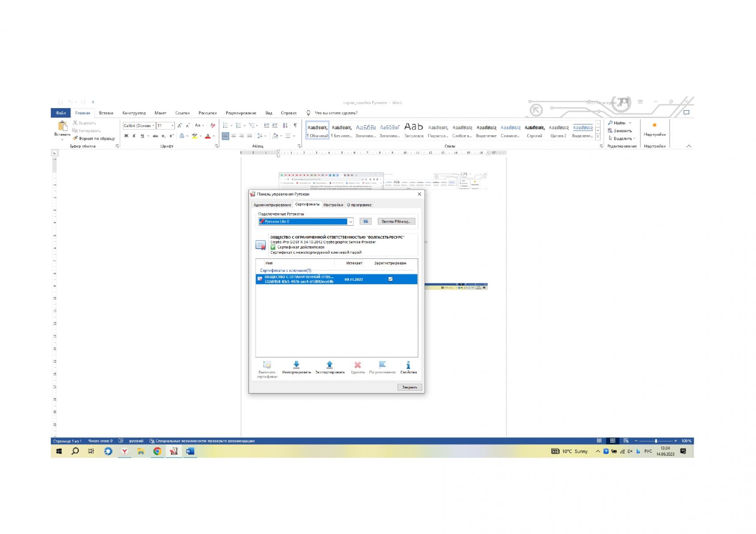
Task: Open the paragraph shading paint bucket
Action: (x=275, y=136)
